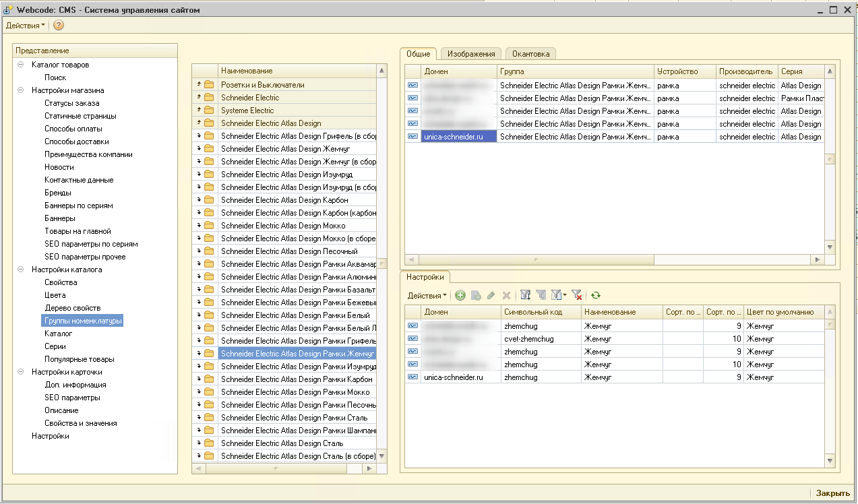The height and width of the screenshot is (504, 858).
Task: Open the set filter funnel icon
Action: click(x=526, y=295)
